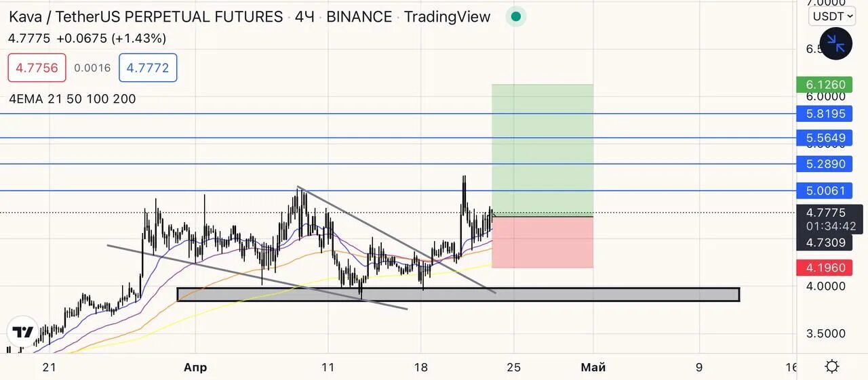
Task: Click the price change +0.0675 (+1.43%) text
Action: 110,39
